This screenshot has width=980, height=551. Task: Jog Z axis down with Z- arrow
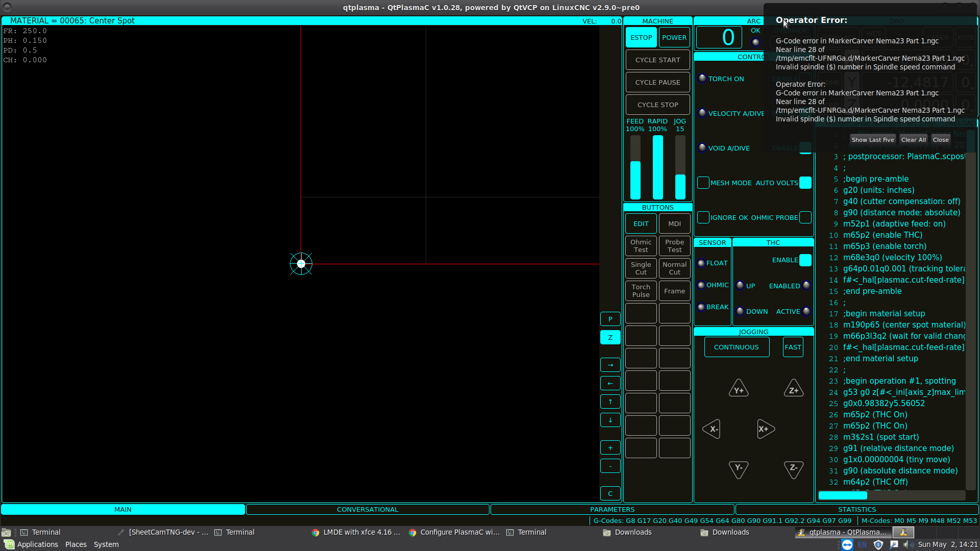(794, 469)
